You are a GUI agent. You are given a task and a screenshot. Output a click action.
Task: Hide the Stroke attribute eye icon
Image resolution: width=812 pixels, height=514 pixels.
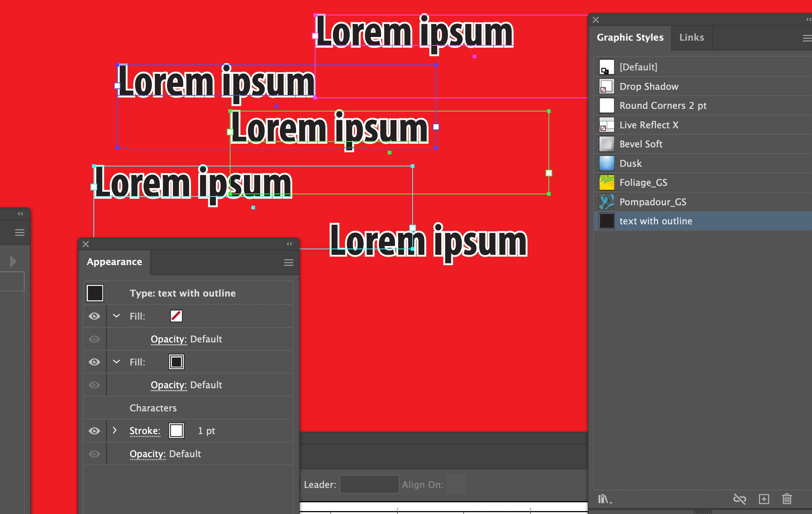coord(95,431)
